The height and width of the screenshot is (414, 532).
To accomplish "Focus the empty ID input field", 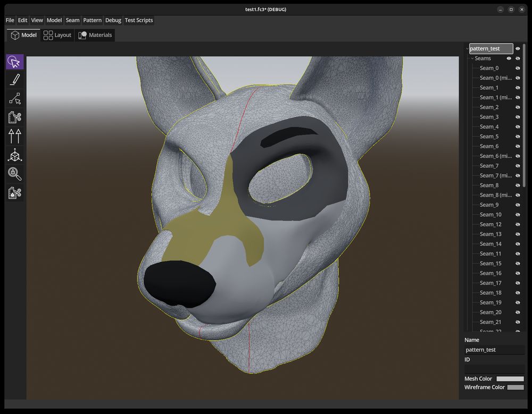I will click(x=494, y=369).
